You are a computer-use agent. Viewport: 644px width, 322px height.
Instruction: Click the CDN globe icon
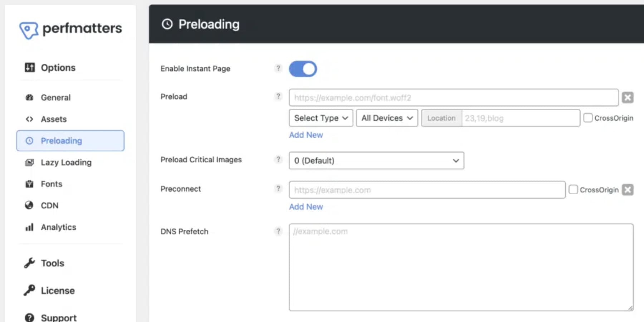30,205
